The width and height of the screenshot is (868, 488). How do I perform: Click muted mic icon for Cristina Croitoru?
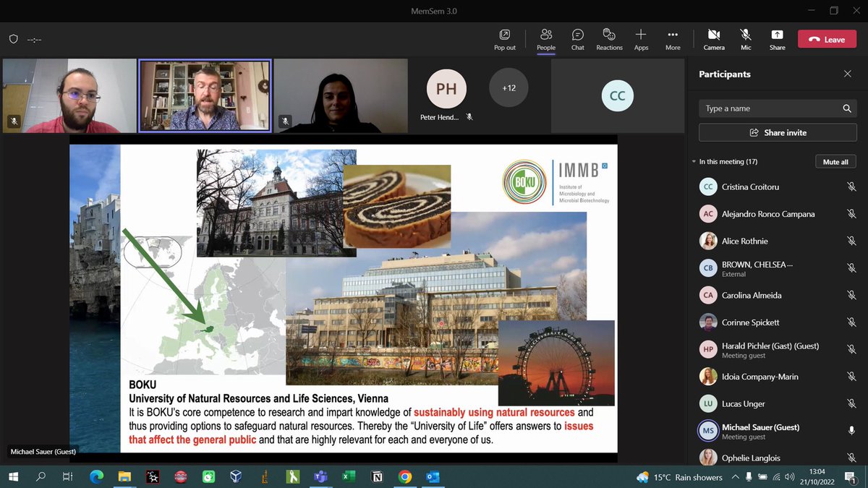[x=851, y=187]
